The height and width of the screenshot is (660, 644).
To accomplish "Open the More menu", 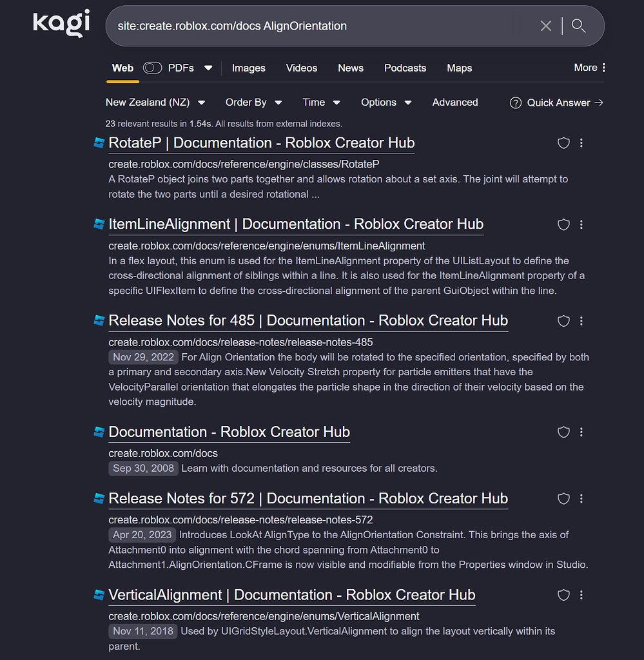I will 589,67.
